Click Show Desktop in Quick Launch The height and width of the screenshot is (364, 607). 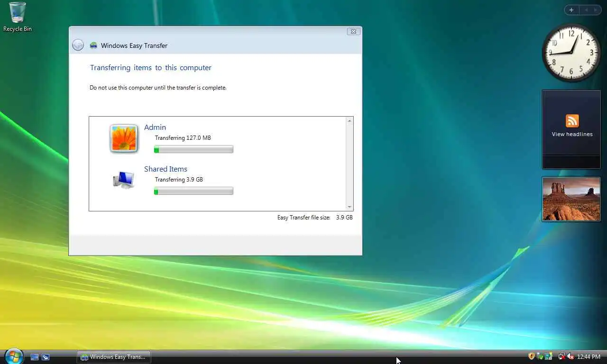point(35,357)
